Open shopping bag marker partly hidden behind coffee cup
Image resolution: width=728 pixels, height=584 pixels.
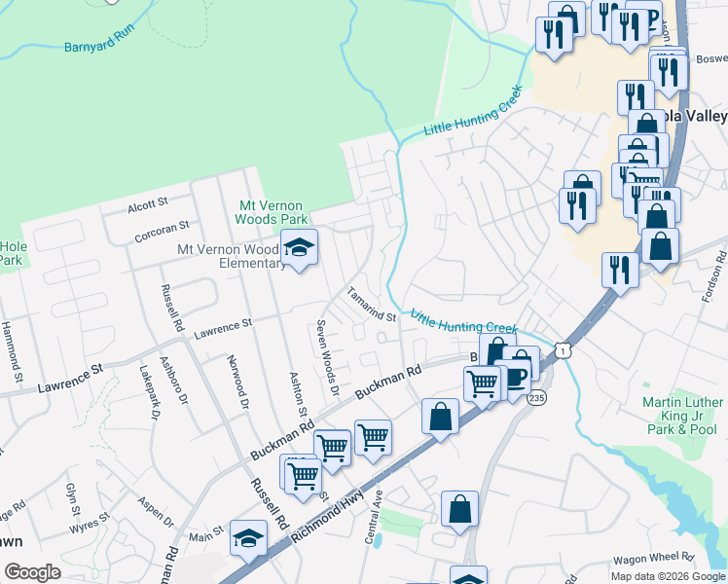[529, 355]
